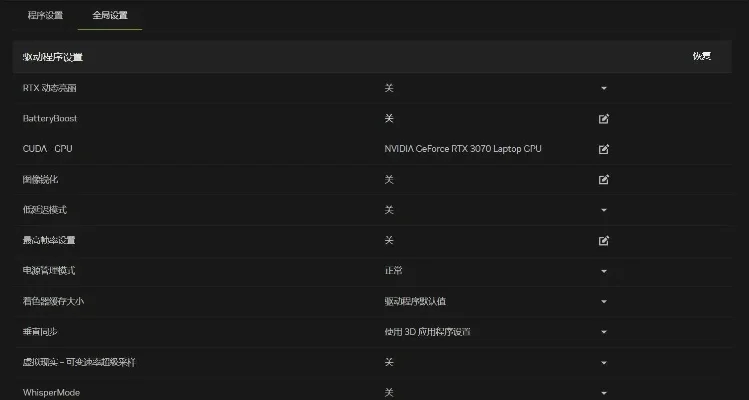Image resolution: width=749 pixels, height=400 pixels.
Task: Open the BatteryBoost edit icon
Action: pyautogui.click(x=603, y=119)
